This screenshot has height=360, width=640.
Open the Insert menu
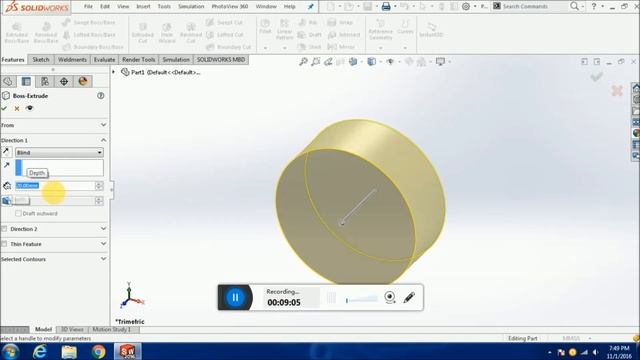143,7
